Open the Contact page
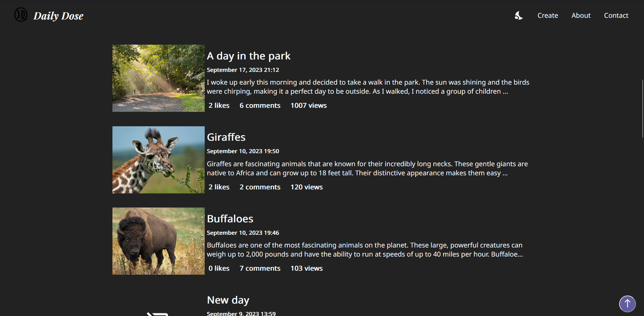This screenshot has height=316, width=644. point(616,15)
